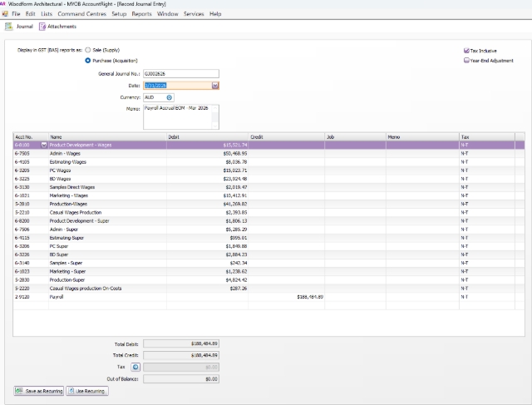Select the Production-Super row

coord(268,280)
